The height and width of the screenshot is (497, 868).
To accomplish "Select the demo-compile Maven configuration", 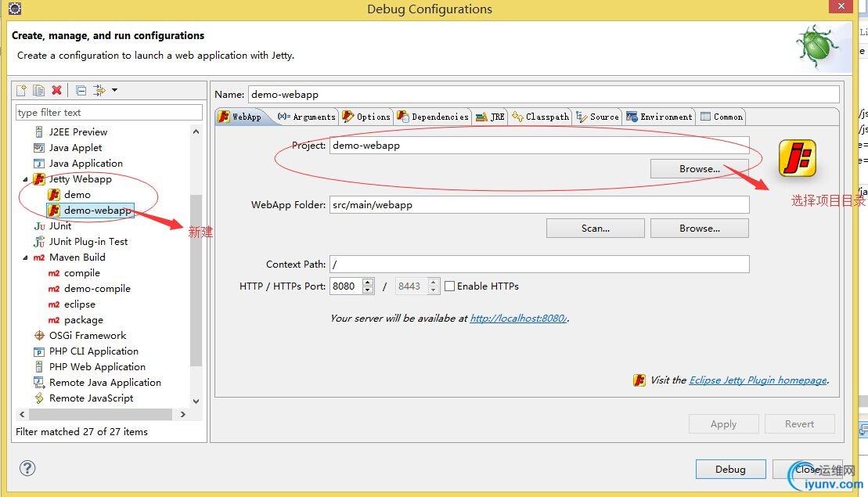I will (97, 288).
